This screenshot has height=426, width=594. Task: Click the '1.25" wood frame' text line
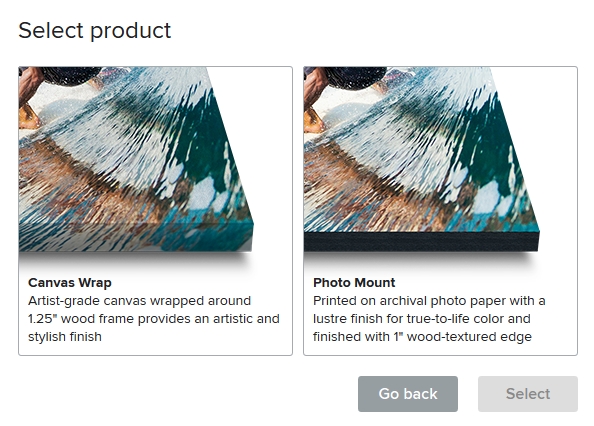click(153, 319)
